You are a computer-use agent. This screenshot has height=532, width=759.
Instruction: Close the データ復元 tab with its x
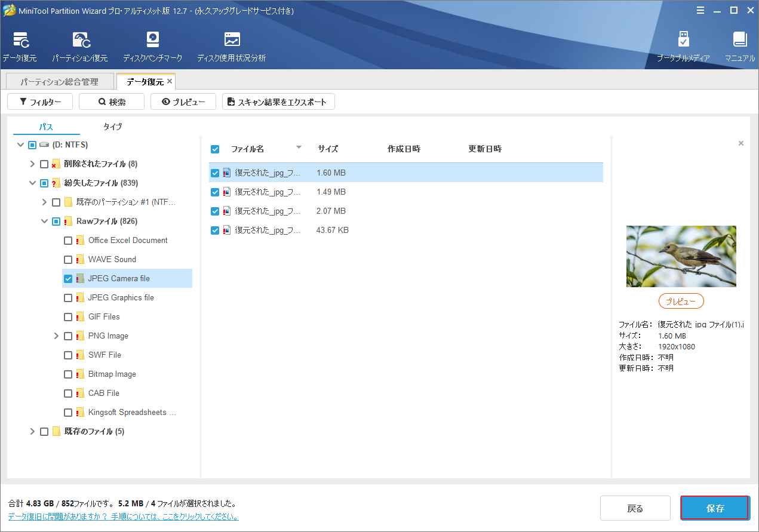pyautogui.click(x=170, y=81)
